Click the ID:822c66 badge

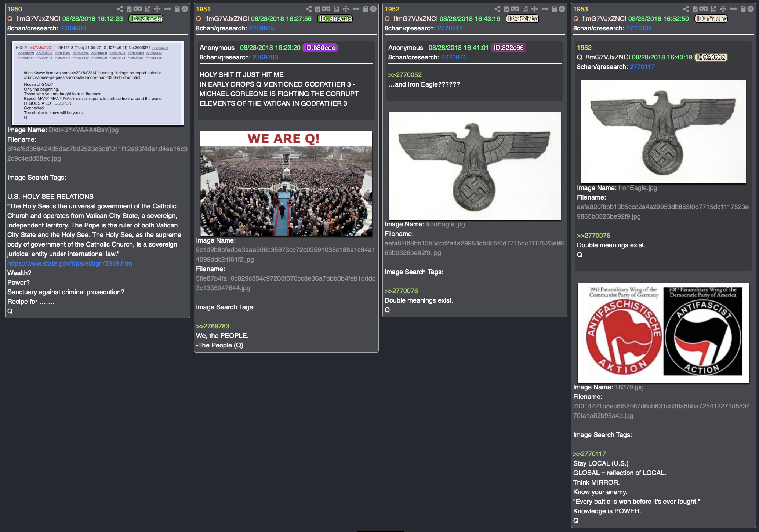click(508, 48)
